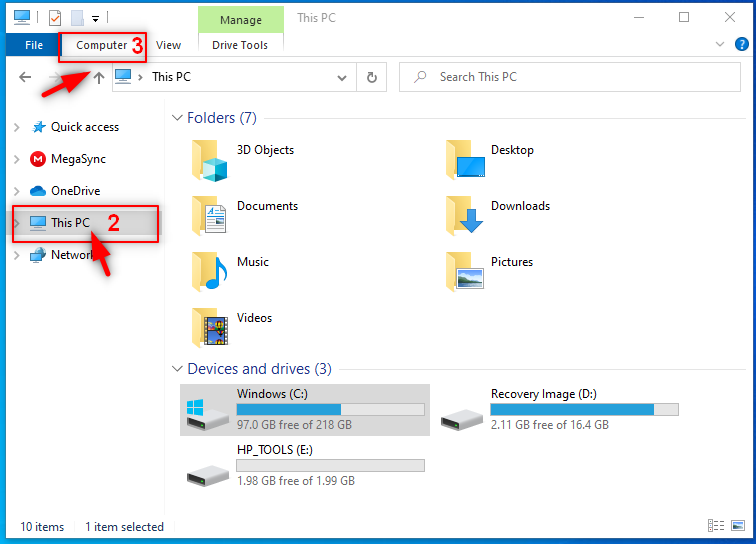Select the Documents folder icon
Image resolution: width=756 pixels, height=544 pixels.
click(209, 215)
